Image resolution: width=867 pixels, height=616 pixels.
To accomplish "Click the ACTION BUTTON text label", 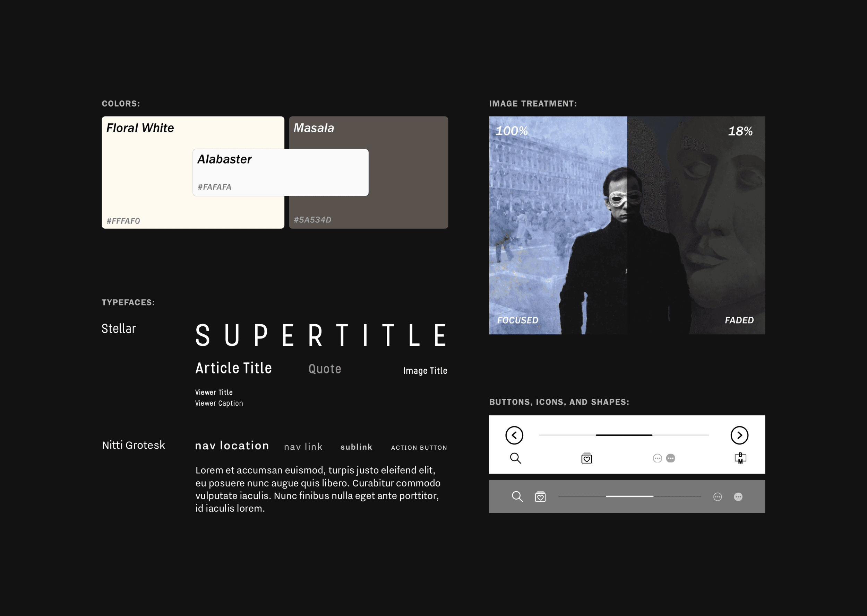I will click(419, 448).
